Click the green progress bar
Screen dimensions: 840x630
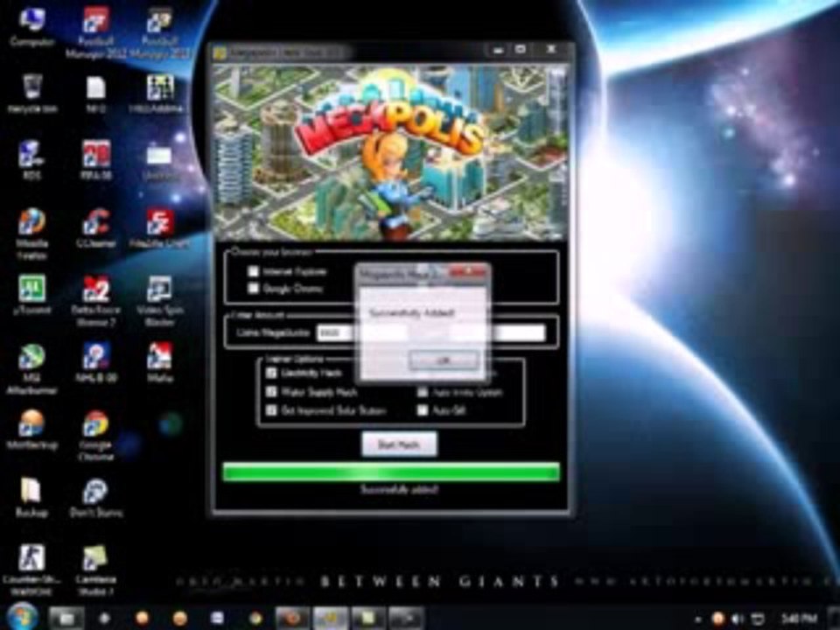coord(392,472)
